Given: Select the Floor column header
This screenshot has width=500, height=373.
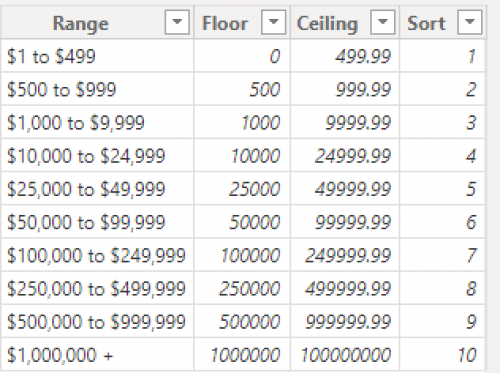Looking at the screenshot, I should (x=242, y=22).
